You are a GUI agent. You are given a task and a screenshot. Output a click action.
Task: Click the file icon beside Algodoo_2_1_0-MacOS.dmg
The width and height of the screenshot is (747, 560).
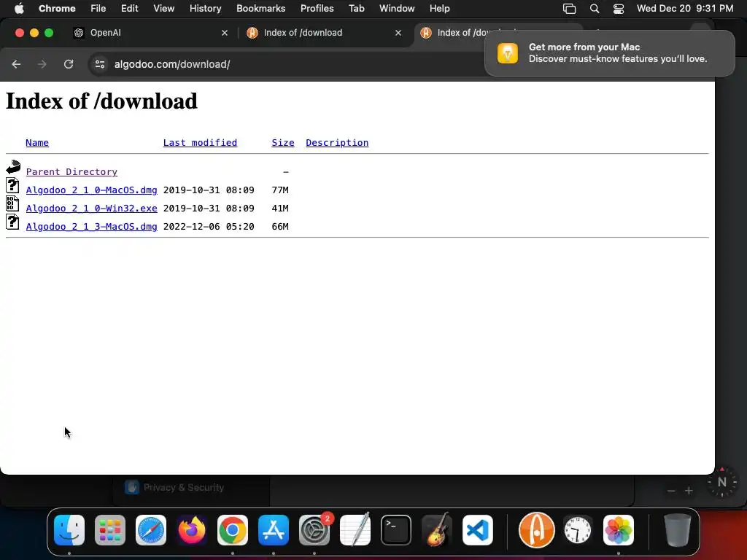point(13,185)
